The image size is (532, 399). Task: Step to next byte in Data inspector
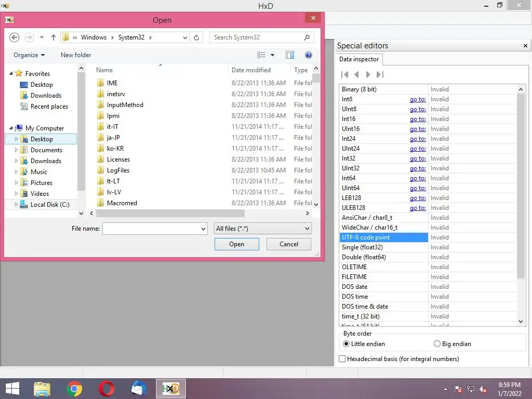tap(368, 74)
